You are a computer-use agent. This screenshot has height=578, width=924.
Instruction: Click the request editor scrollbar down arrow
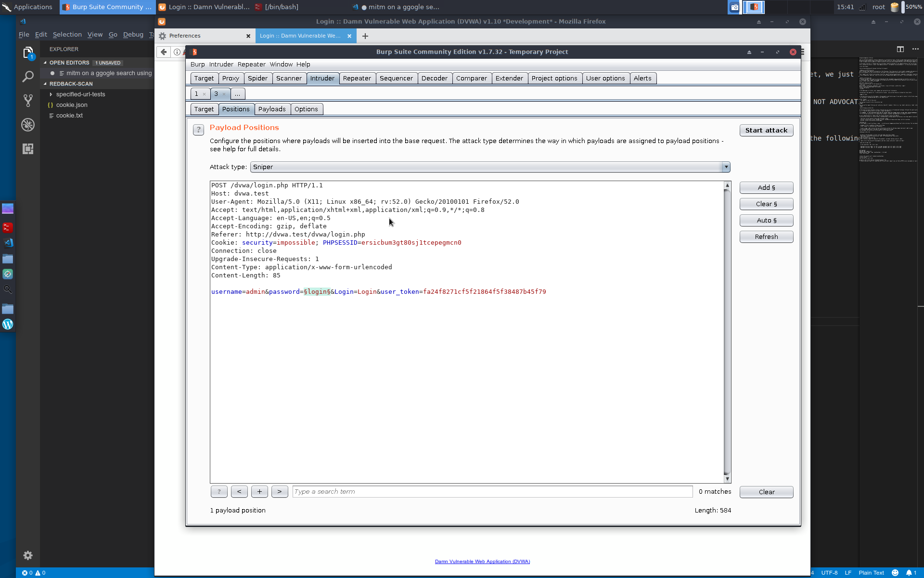[x=727, y=479]
